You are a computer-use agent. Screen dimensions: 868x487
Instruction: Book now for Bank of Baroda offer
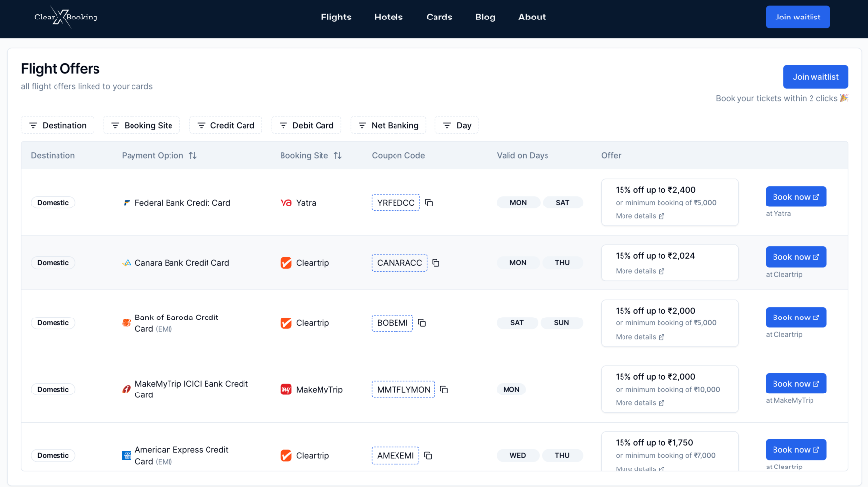(x=796, y=318)
